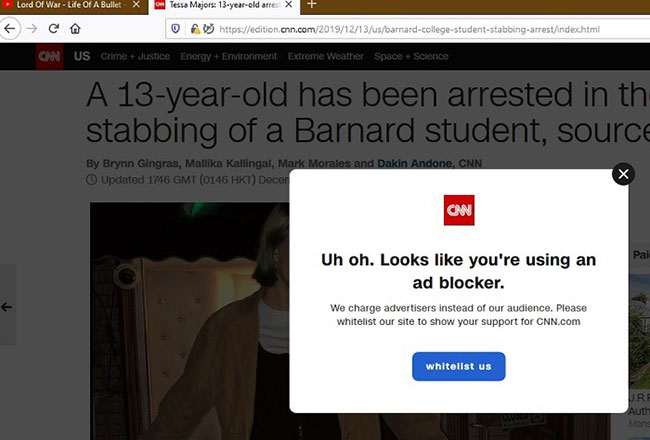This screenshot has width=650, height=440.
Task: Focus the URL address bar
Action: pyautogui.click(x=409, y=29)
